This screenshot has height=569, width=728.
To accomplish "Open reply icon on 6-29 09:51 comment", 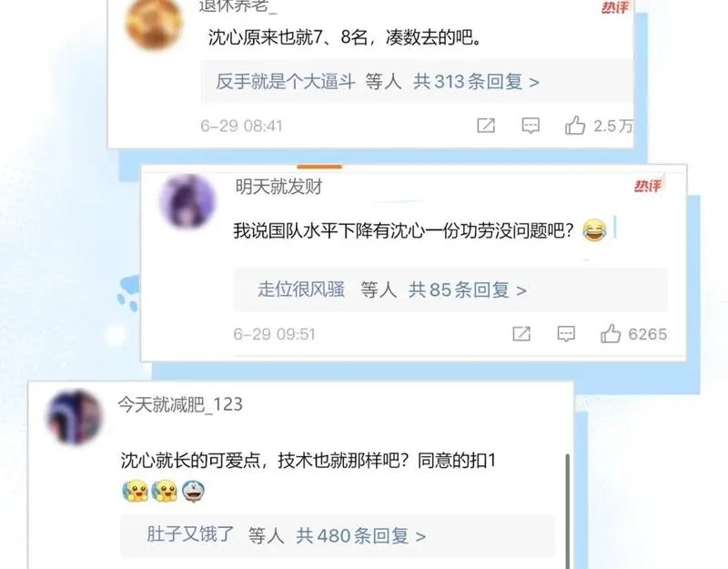I will click(566, 333).
